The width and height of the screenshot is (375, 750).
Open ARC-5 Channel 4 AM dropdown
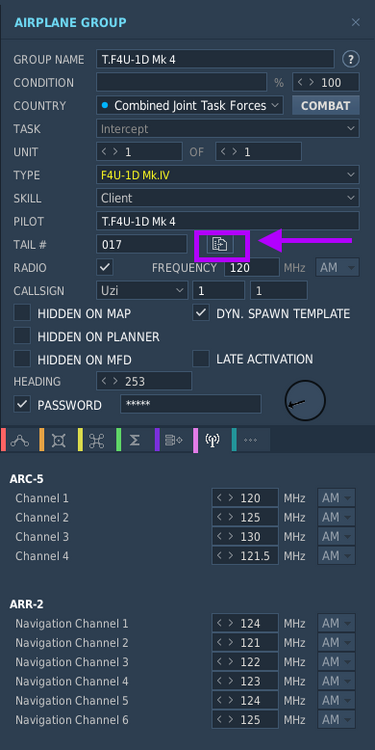tap(336, 556)
